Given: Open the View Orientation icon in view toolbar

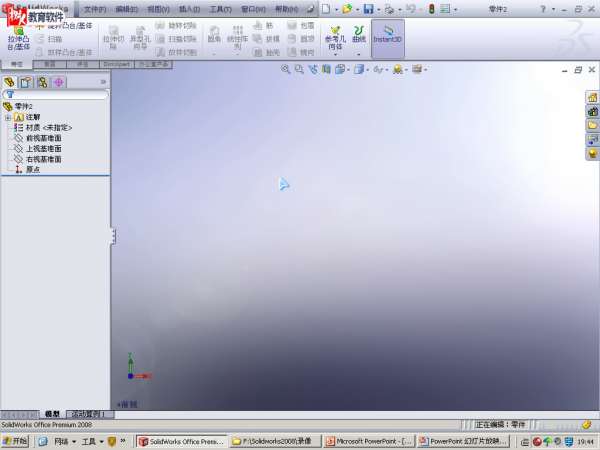Looking at the screenshot, I should point(340,69).
